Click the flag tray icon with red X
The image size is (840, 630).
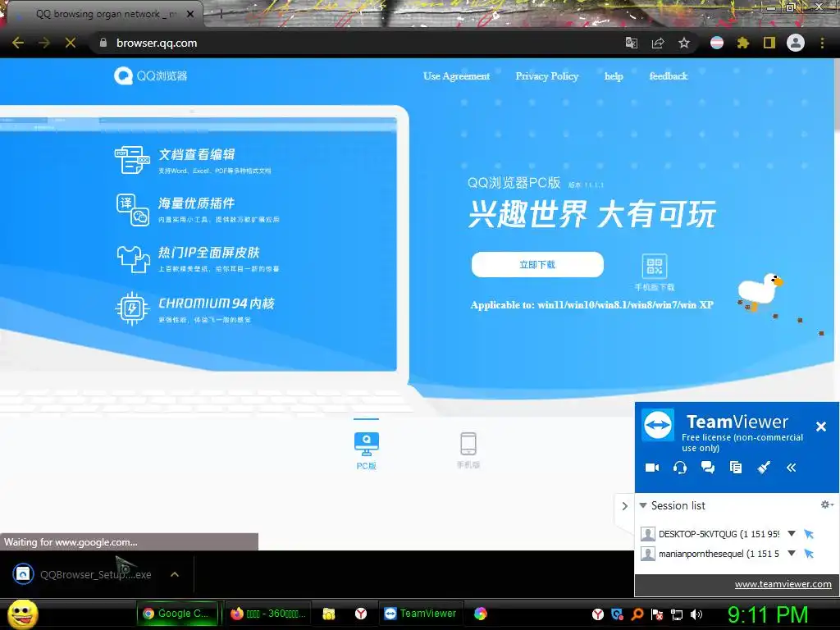pos(657,614)
